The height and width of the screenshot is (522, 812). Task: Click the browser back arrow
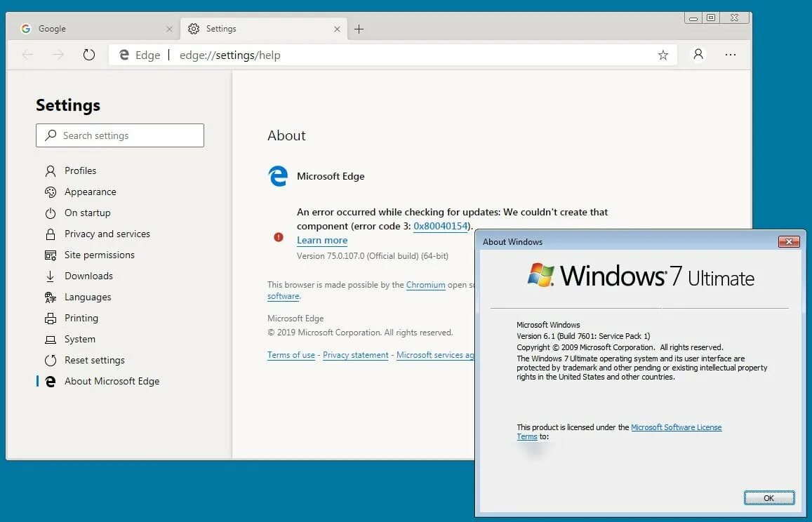point(27,55)
